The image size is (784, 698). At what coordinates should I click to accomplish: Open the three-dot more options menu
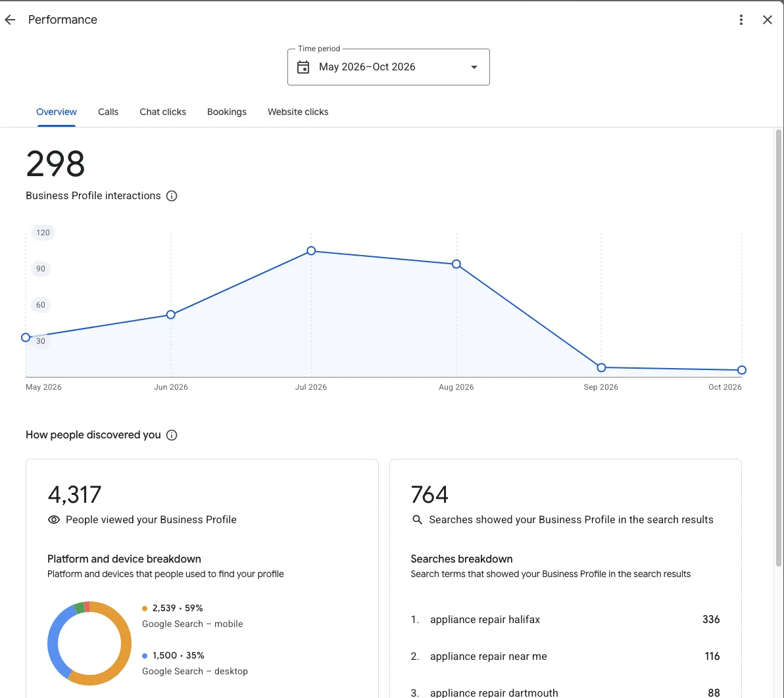pyautogui.click(x=741, y=20)
